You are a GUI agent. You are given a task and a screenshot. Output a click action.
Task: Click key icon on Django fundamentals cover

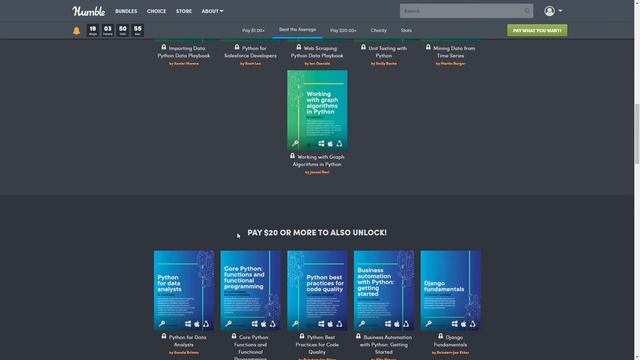click(429, 324)
